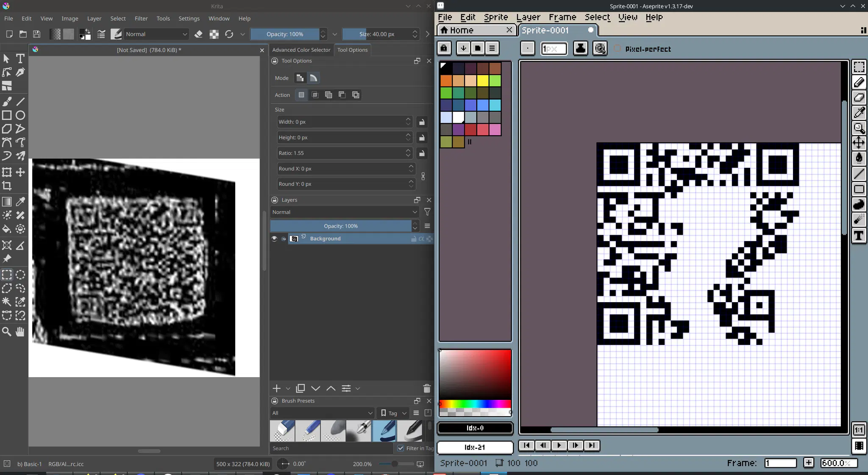
Task: Click Aseprite foreground color Idx-0 button
Action: (x=475, y=428)
